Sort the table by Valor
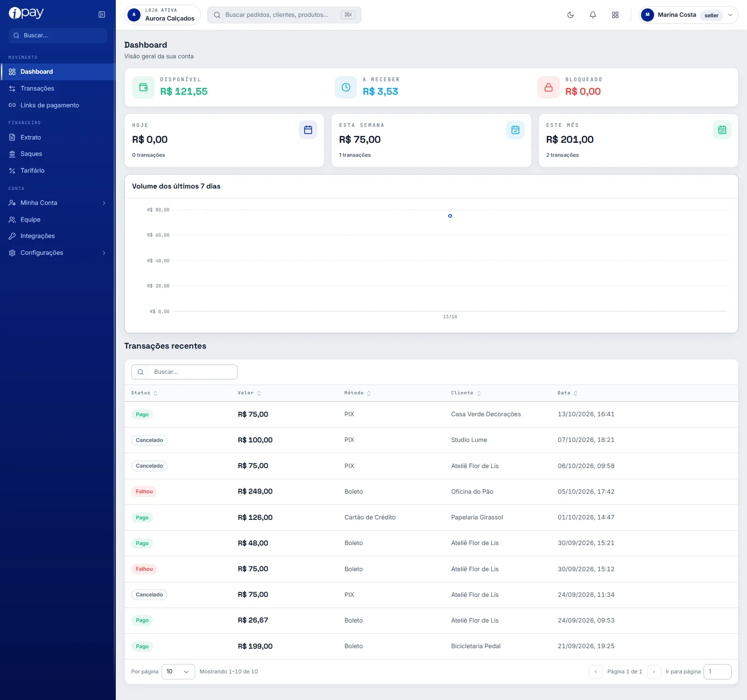 (249, 393)
